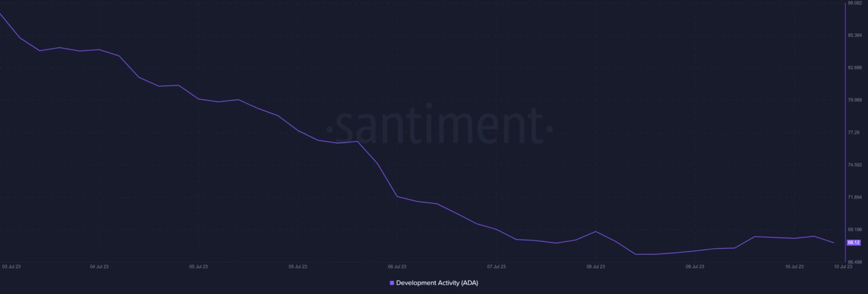The height and width of the screenshot is (294, 868).
Task: Click the 79.988 y-axis value
Action: tap(854, 100)
